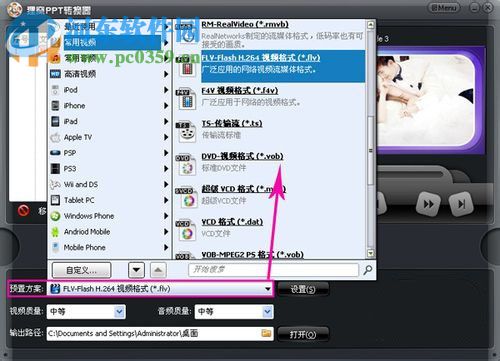The width and height of the screenshot is (500, 361).
Task: Click the next-slide playback button
Action: click(x=461, y=204)
